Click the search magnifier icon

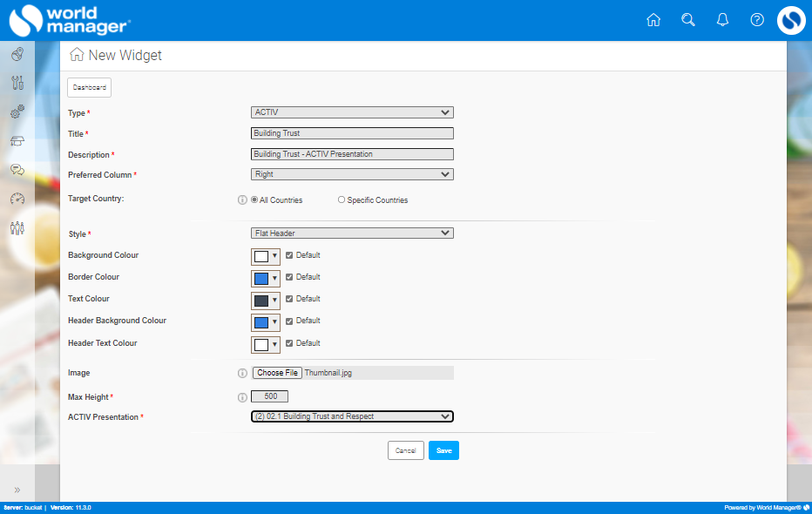tap(688, 19)
